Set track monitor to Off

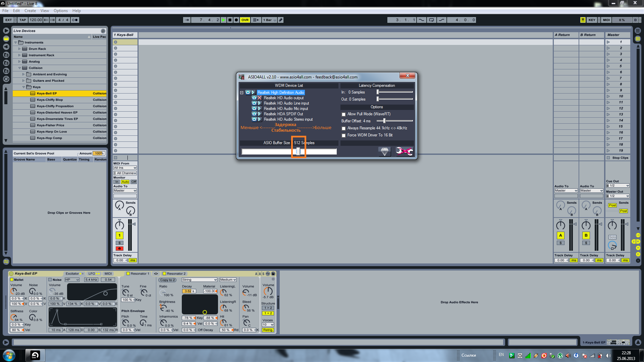[134, 182]
